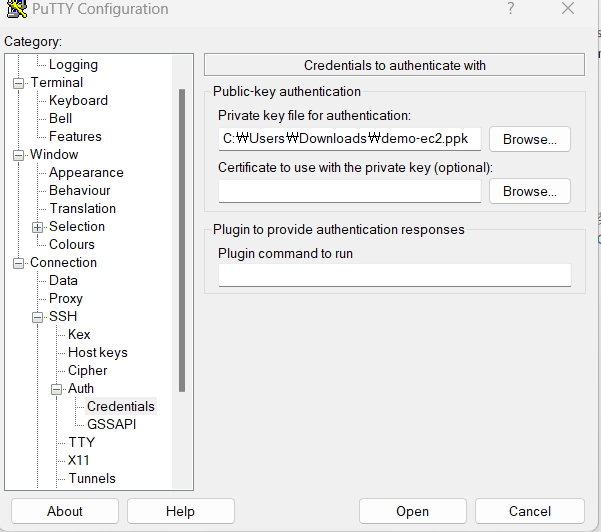Select the SSH category
Image resolution: width=601 pixels, height=532 pixels.
tap(63, 317)
